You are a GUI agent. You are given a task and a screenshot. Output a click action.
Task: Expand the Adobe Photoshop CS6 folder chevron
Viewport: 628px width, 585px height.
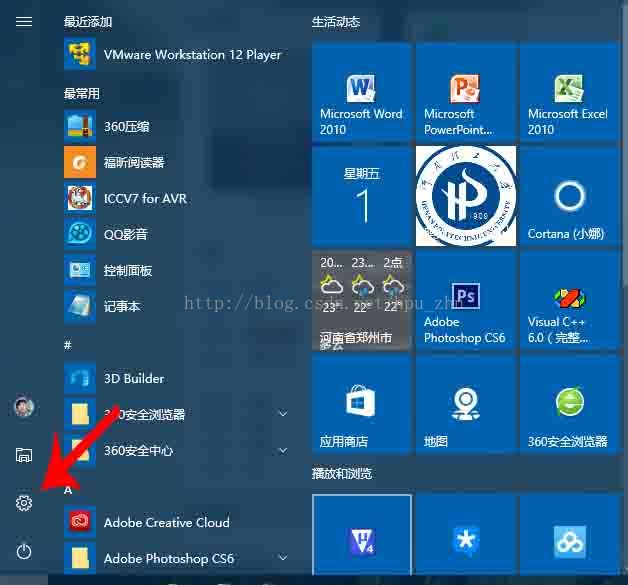point(283,558)
